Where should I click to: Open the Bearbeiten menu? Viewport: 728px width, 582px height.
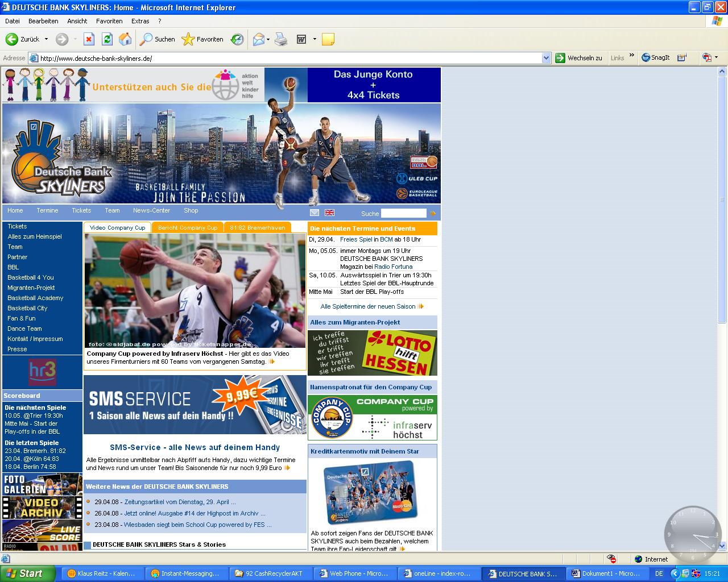pos(43,21)
